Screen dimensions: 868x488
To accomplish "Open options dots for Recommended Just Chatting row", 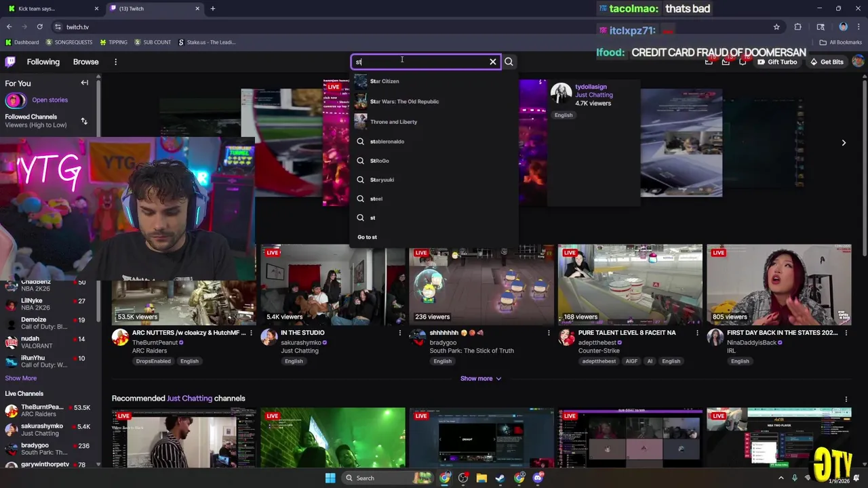I will click(846, 399).
